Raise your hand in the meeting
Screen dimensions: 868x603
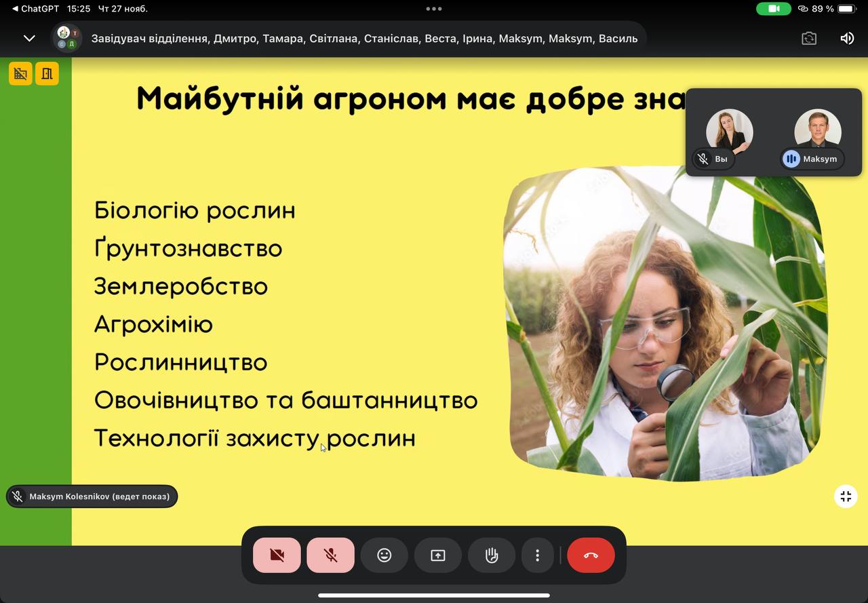(x=492, y=556)
